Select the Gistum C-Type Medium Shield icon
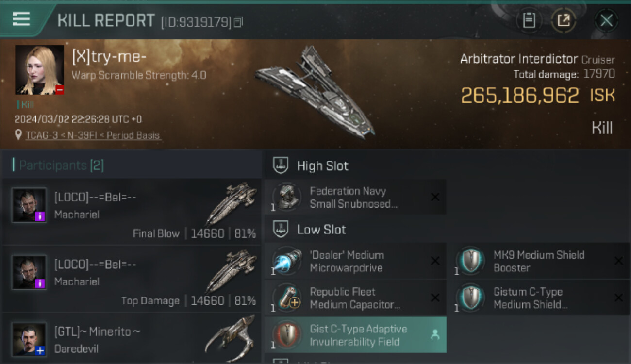 click(470, 298)
